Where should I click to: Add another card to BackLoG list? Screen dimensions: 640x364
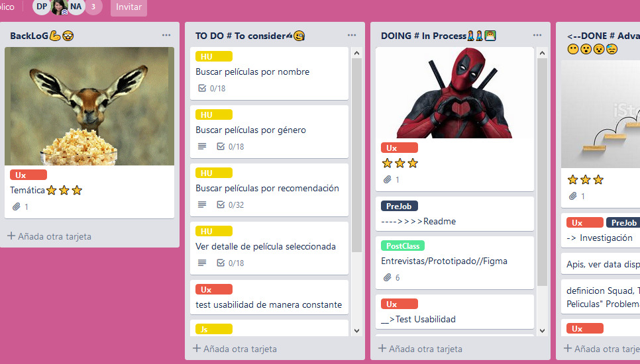50,236
